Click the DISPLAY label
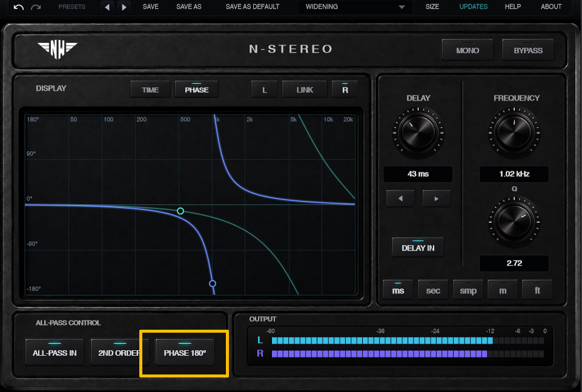Viewport: 582px width, 392px height. coord(51,88)
